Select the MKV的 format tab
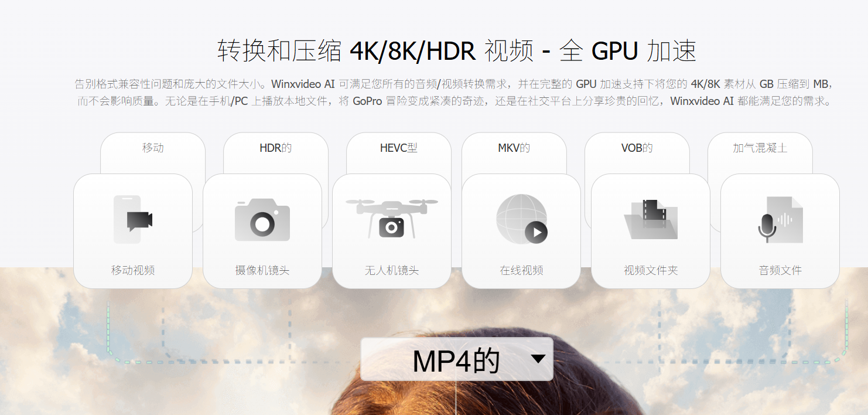This screenshot has height=415, width=868. coord(514,148)
